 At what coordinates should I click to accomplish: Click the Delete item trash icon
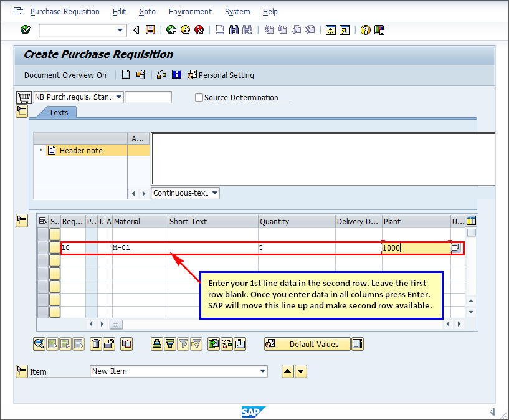coord(95,344)
